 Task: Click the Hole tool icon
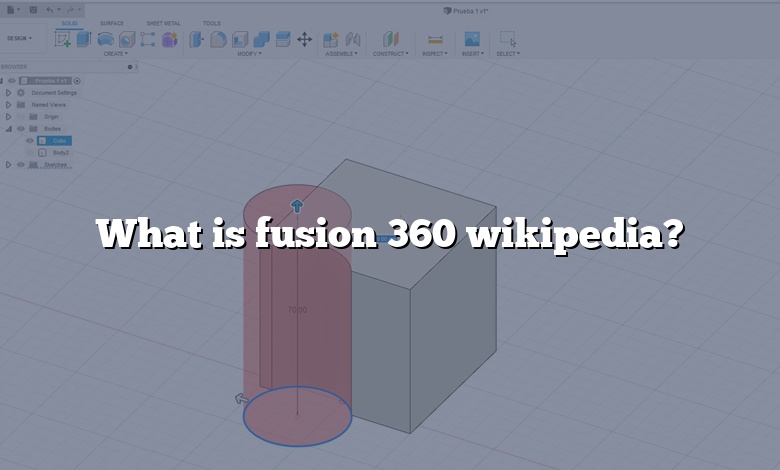pyautogui.click(x=127, y=39)
